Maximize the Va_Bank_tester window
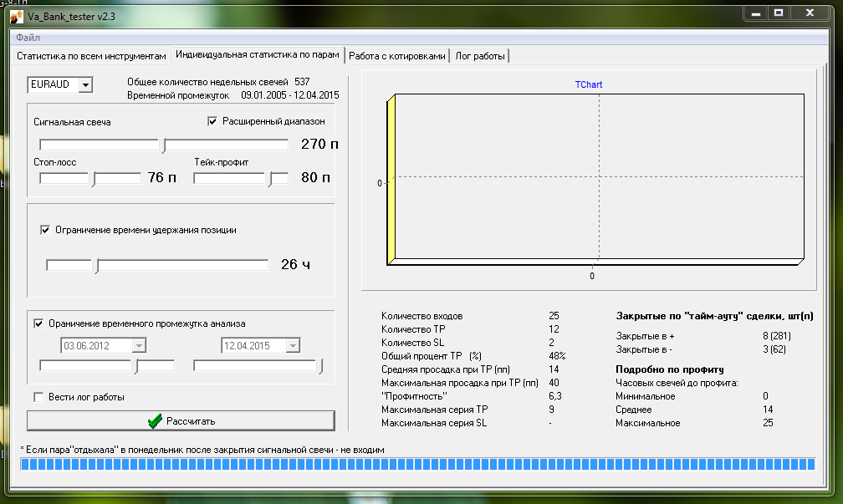 (x=779, y=13)
